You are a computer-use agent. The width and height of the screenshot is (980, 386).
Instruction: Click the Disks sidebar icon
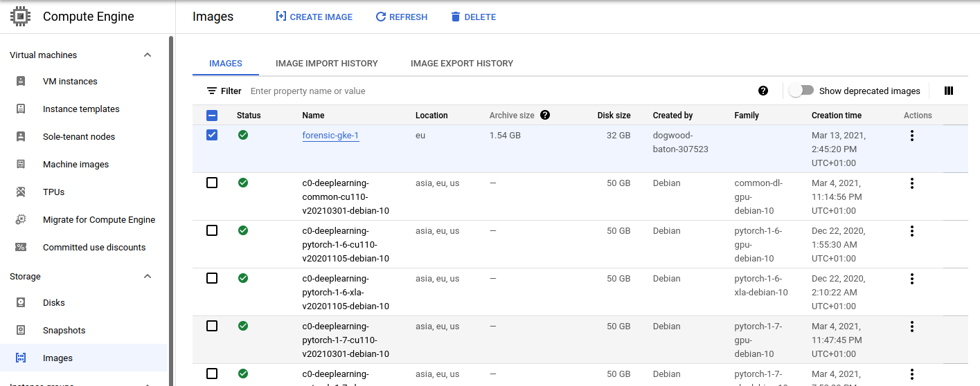(x=21, y=302)
